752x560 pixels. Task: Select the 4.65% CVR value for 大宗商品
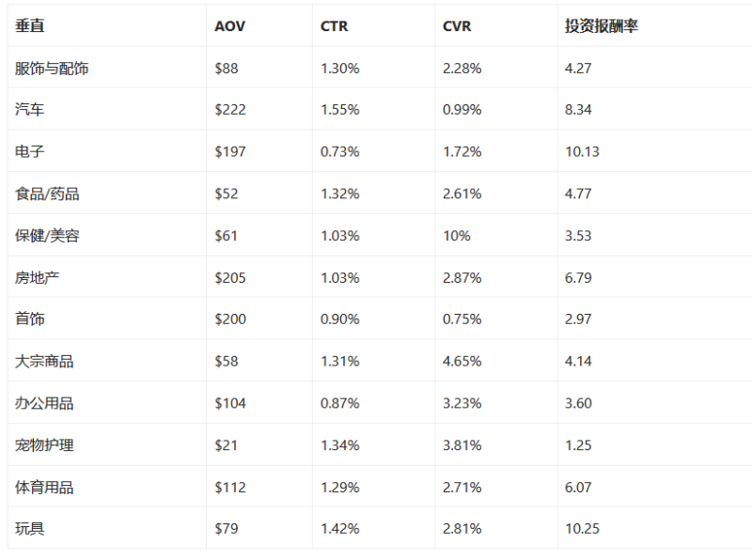pos(462,361)
